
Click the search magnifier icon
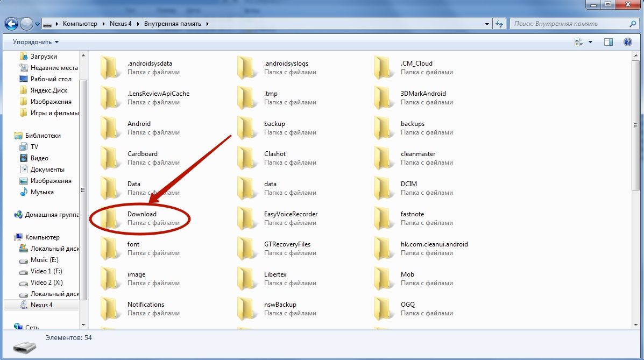[x=633, y=24]
